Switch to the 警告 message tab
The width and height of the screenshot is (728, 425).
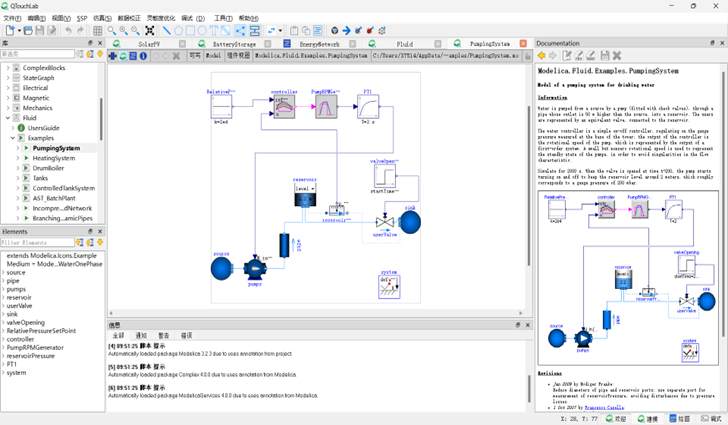[x=164, y=335]
